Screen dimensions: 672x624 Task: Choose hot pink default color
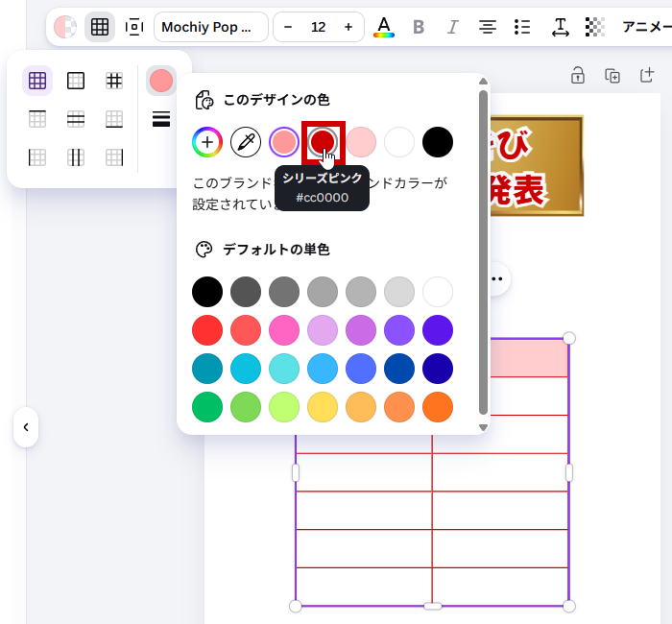284,330
